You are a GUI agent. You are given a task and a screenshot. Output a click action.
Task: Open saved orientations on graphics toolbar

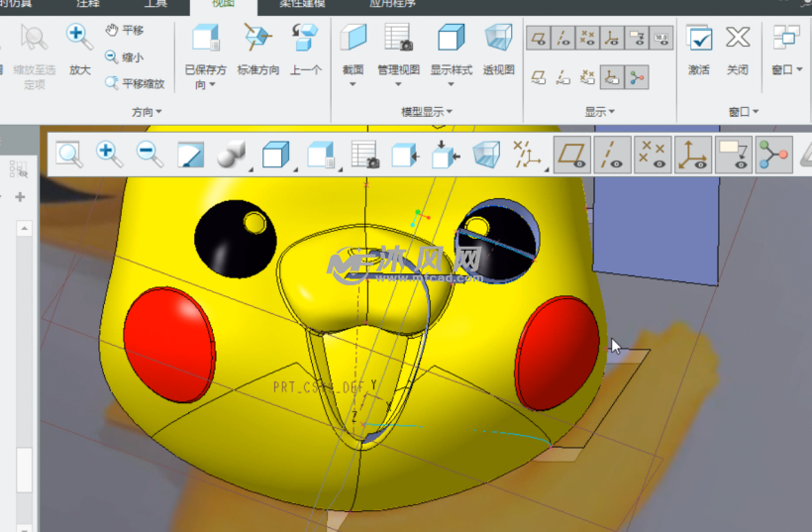coord(322,155)
